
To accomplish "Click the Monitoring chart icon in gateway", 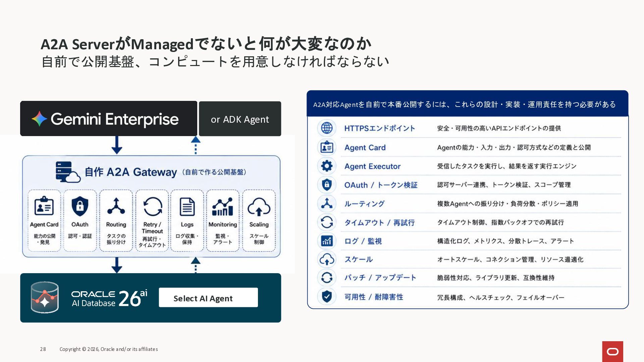I will [223, 206].
